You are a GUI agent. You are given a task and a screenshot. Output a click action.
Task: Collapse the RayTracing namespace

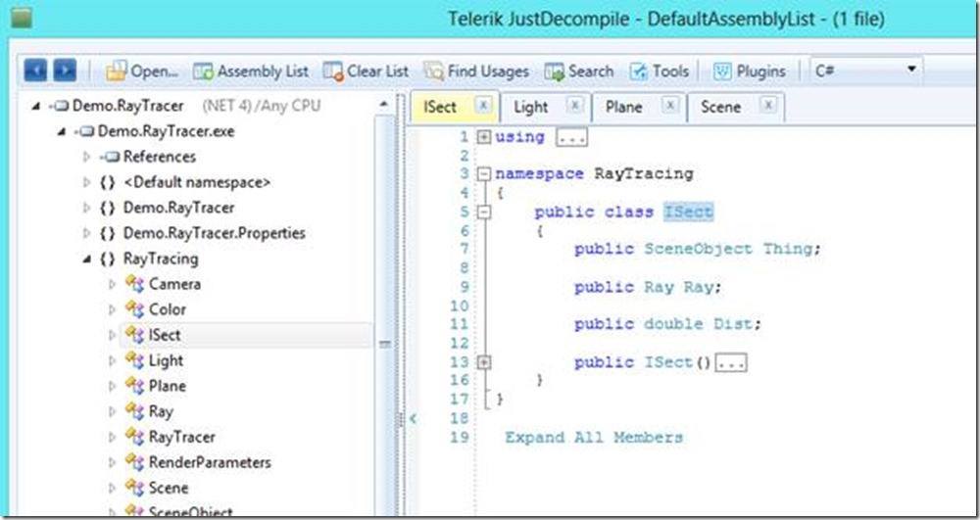[x=87, y=259]
